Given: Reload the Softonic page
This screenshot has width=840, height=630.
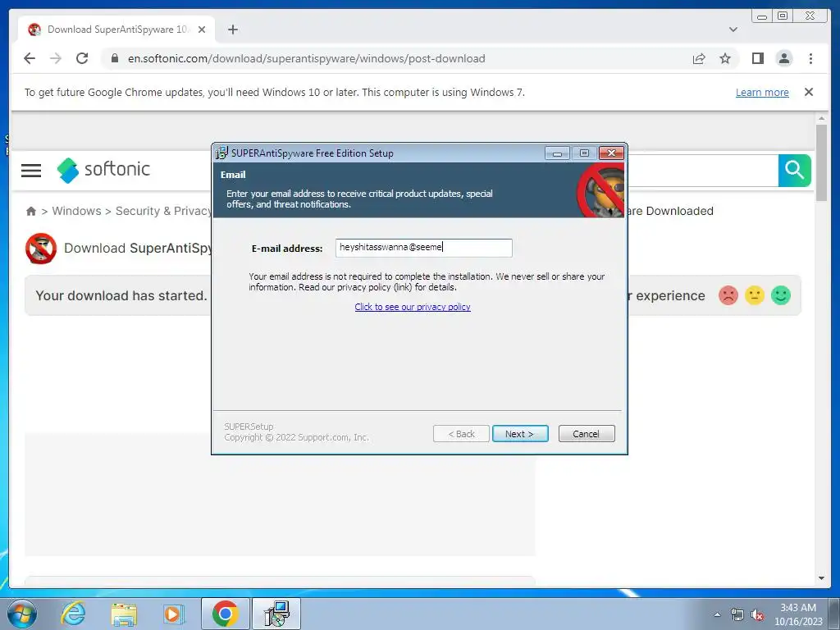Looking at the screenshot, I should tap(82, 58).
